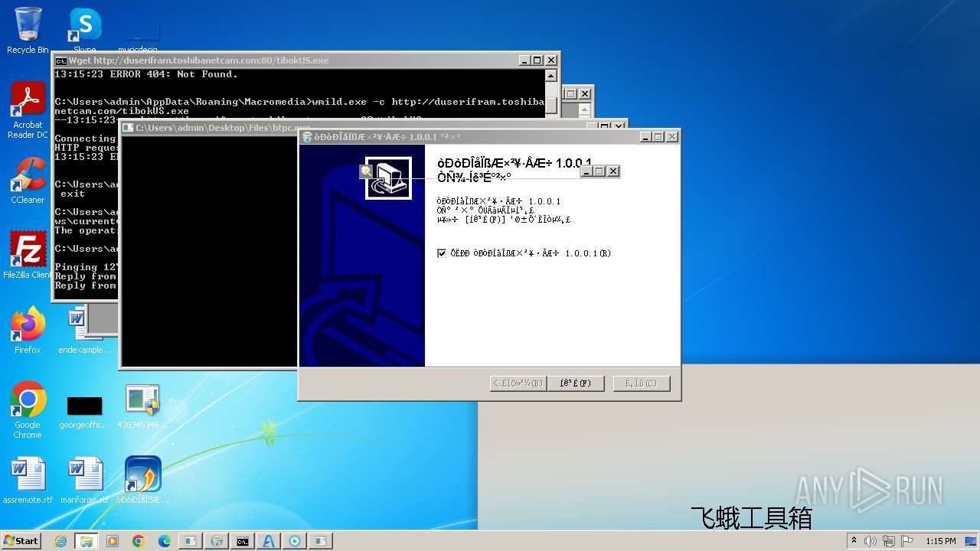Switch to the command prompt taskbar item
The image size is (980, 551).
243,541
